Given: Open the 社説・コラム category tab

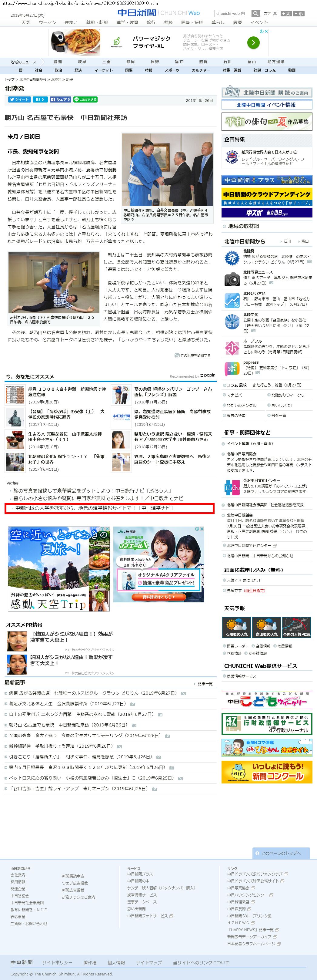Looking at the screenshot, I should (x=265, y=70).
